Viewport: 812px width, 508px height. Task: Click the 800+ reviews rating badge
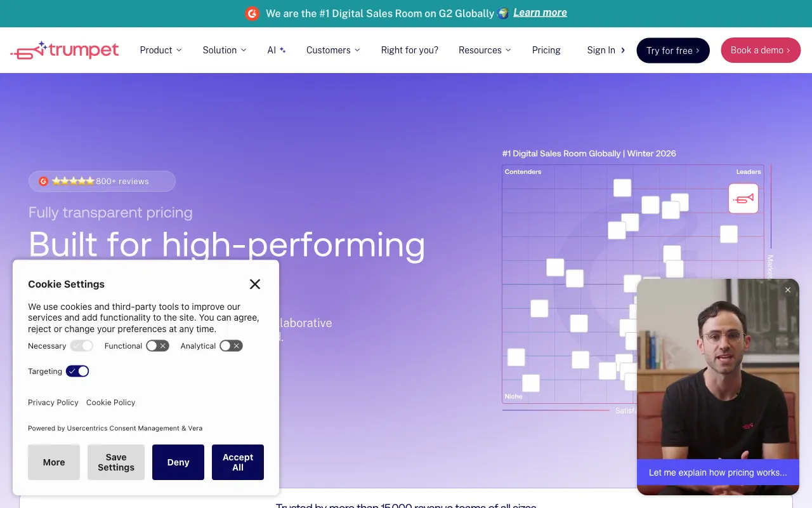102,181
